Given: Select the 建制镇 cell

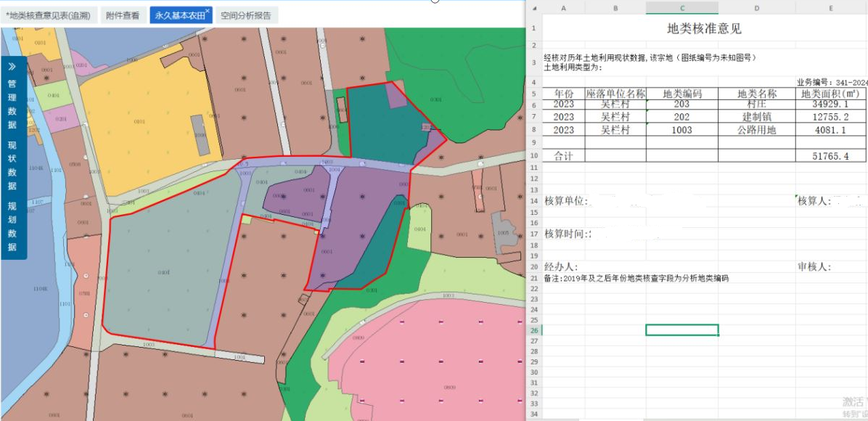Looking at the screenshot, I should (757, 117).
